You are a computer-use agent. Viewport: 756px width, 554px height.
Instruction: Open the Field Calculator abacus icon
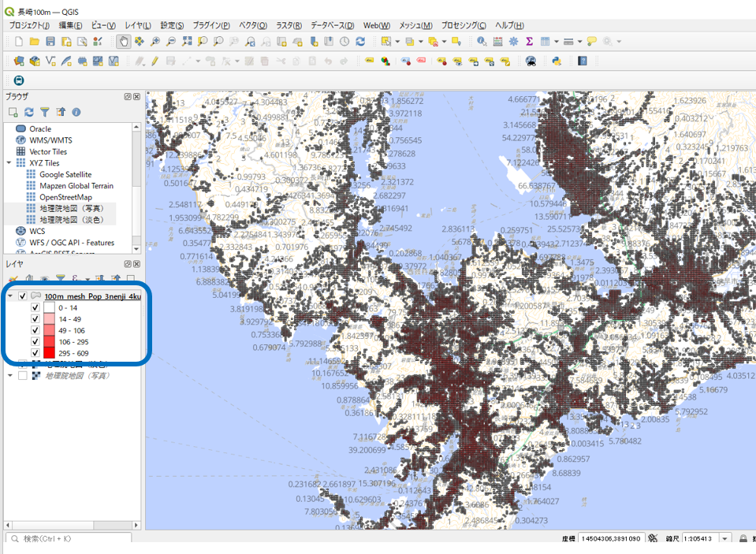[497, 42]
